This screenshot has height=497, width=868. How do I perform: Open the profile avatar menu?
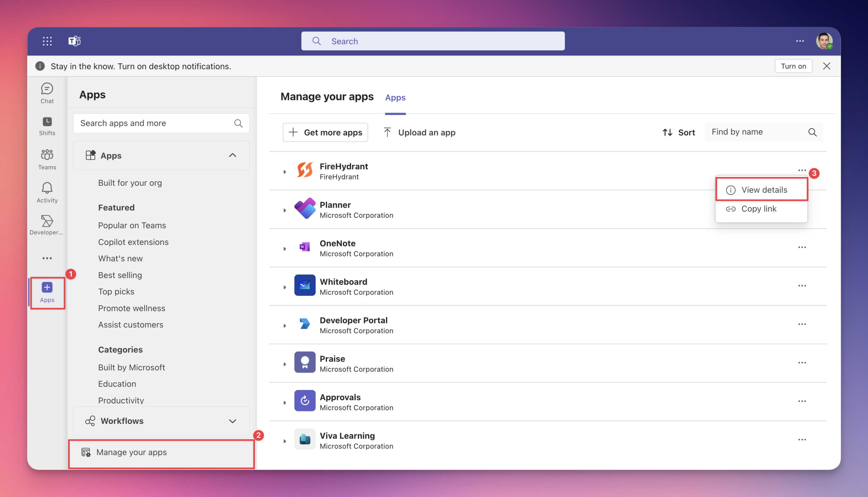click(x=824, y=41)
